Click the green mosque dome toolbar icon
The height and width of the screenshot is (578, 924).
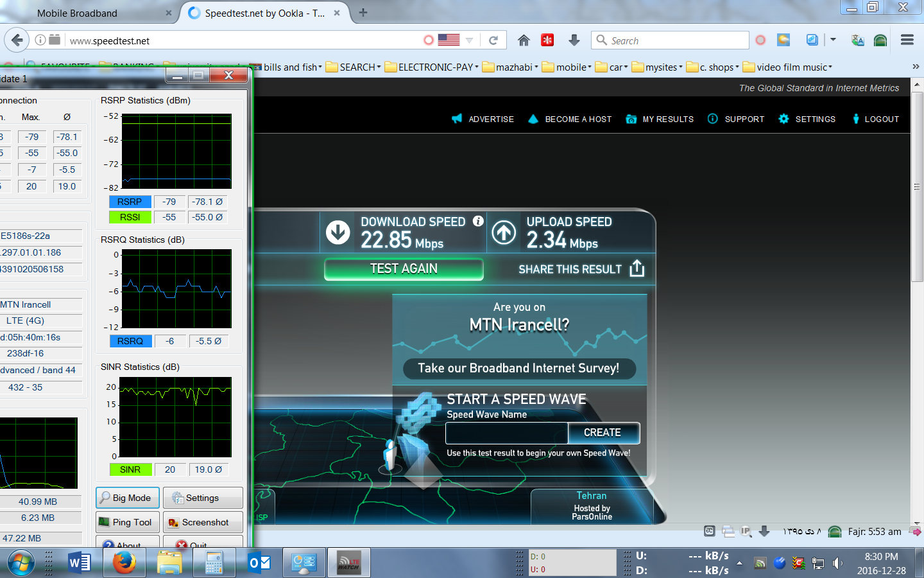tap(880, 40)
